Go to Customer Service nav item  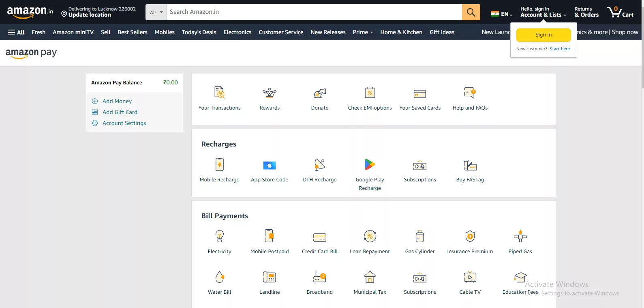281,32
